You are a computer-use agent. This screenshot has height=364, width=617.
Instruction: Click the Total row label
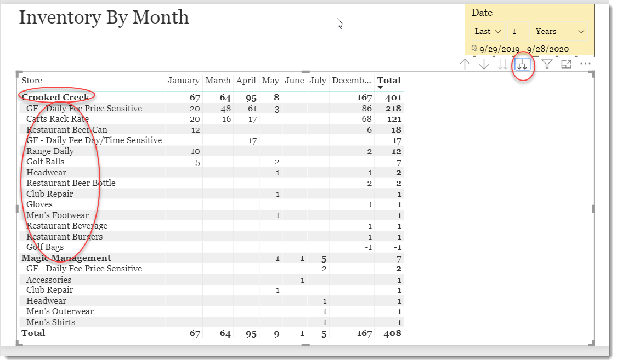click(x=33, y=333)
